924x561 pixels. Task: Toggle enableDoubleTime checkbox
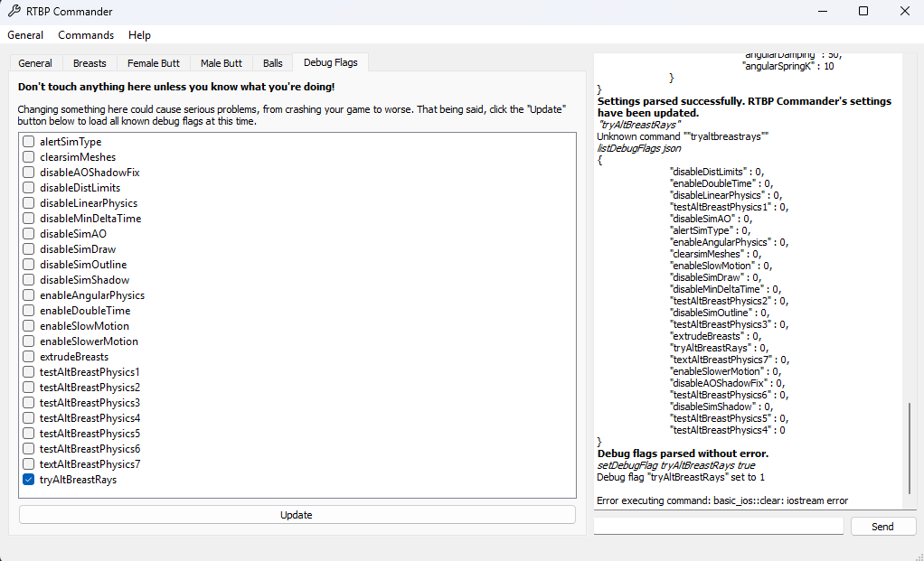(28, 310)
